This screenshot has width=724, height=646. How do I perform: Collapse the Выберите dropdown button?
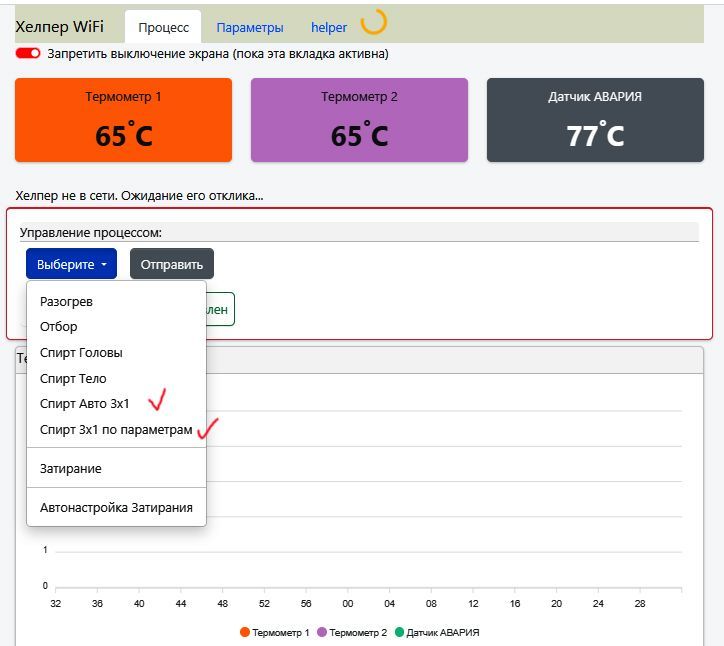[72, 264]
